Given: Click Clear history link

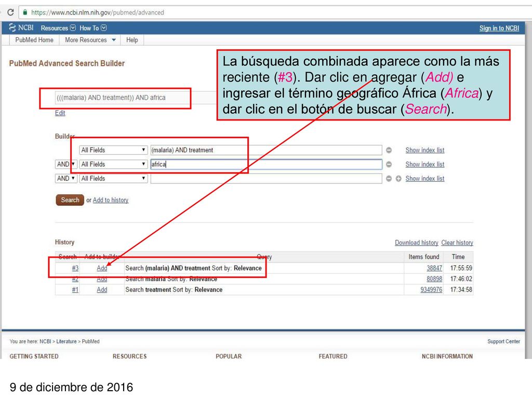Looking at the screenshot, I should (457, 243).
